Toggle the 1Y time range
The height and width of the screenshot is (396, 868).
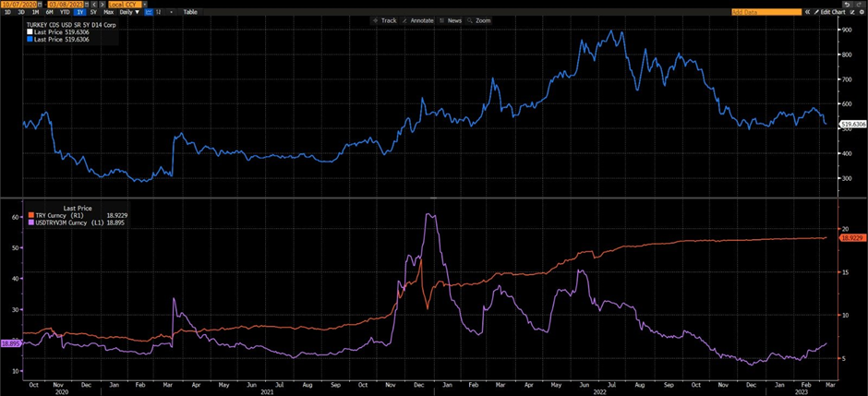pos(79,12)
